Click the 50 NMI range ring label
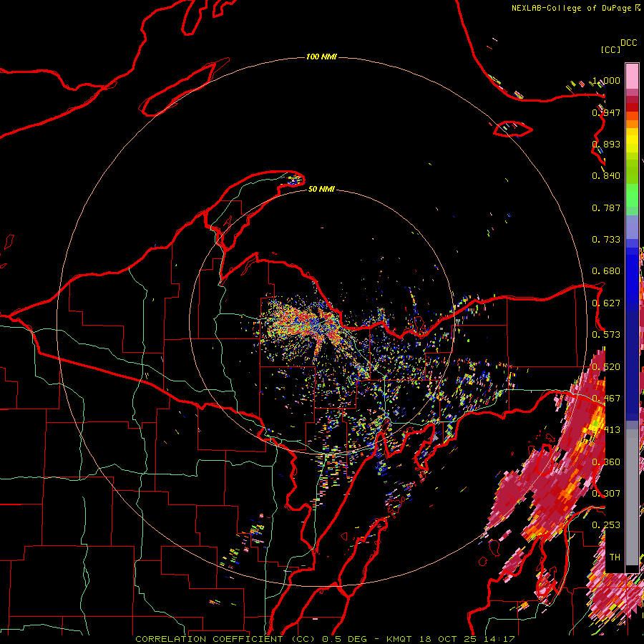This screenshot has width=644, height=644. click(x=321, y=189)
